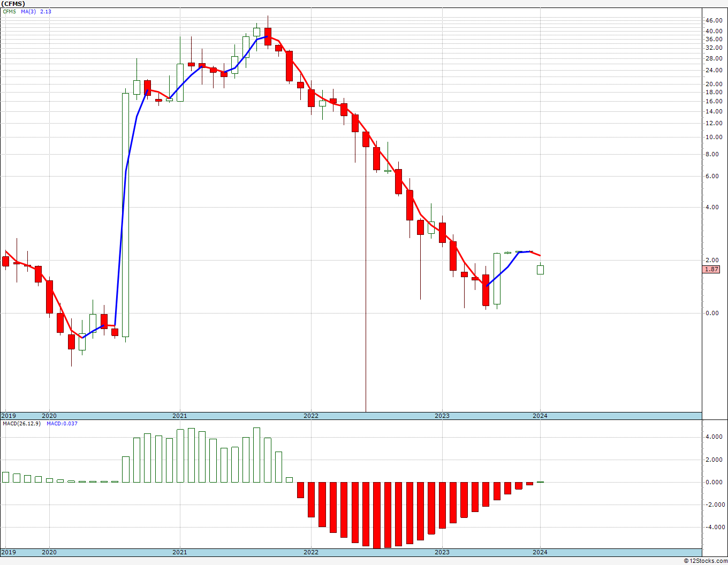
Task: Select the 40.00 price axis label
Action: pyautogui.click(x=714, y=31)
